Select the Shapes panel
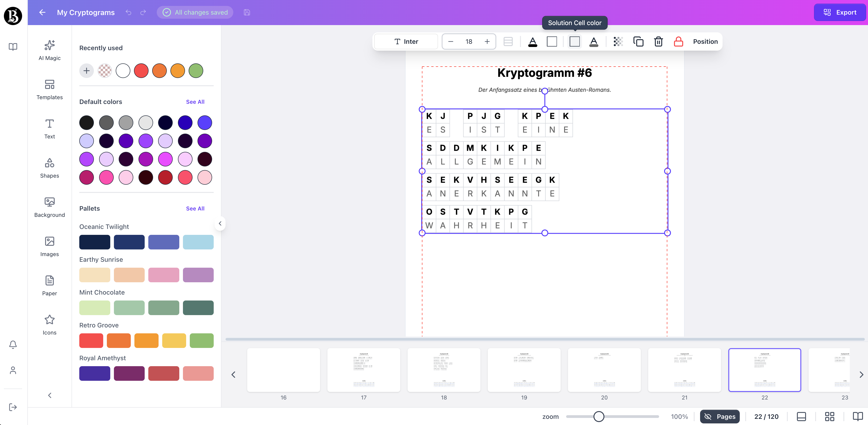The image size is (868, 425). [x=49, y=168]
